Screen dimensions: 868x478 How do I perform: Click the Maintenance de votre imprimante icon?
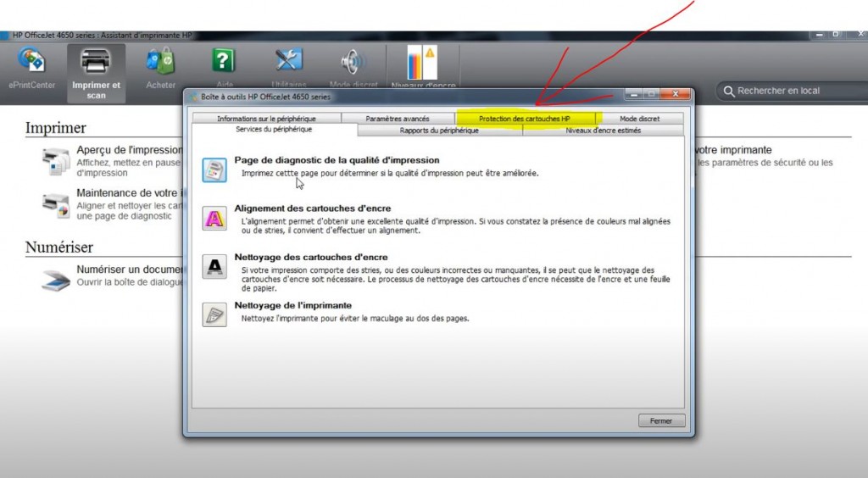point(56,204)
